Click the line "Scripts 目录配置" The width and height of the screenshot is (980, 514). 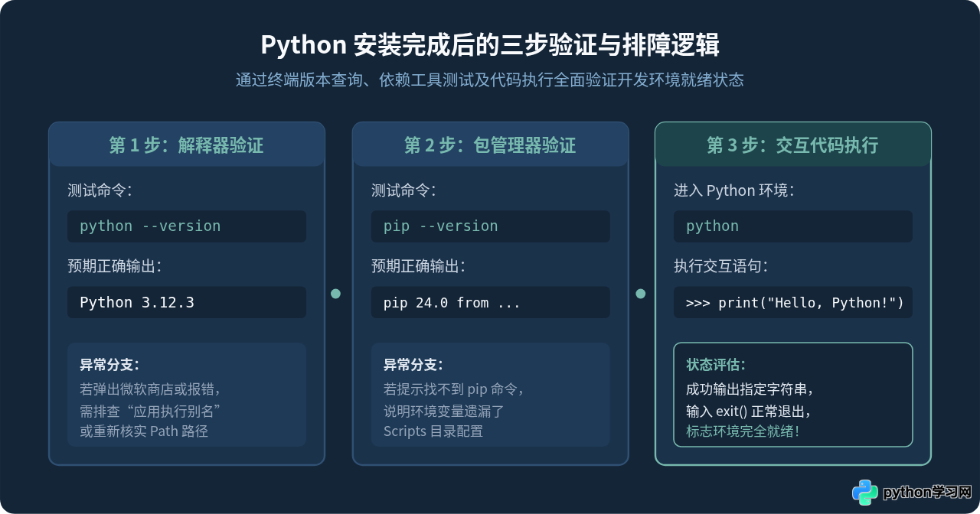pos(433,431)
